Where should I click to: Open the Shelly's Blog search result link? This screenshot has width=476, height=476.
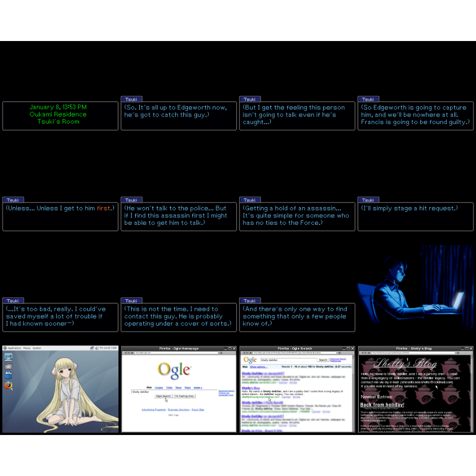tap(251, 388)
